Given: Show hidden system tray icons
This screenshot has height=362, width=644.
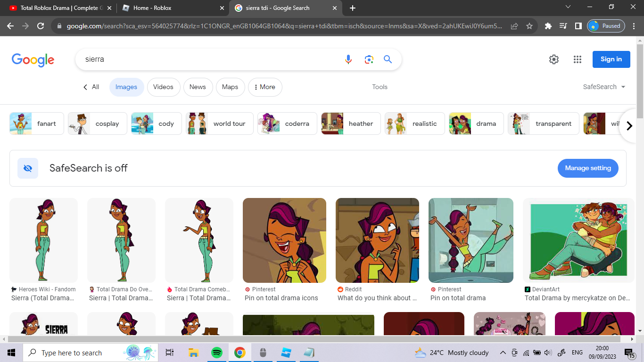Looking at the screenshot, I should pyautogui.click(x=503, y=353).
